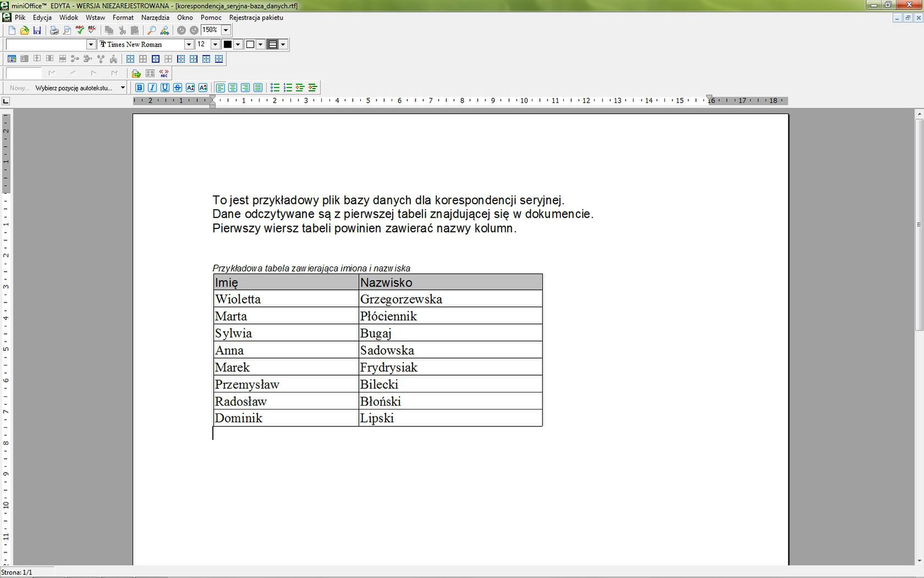Image resolution: width=924 pixels, height=578 pixels.
Task: Click the find magnifier icon
Action: point(152,30)
